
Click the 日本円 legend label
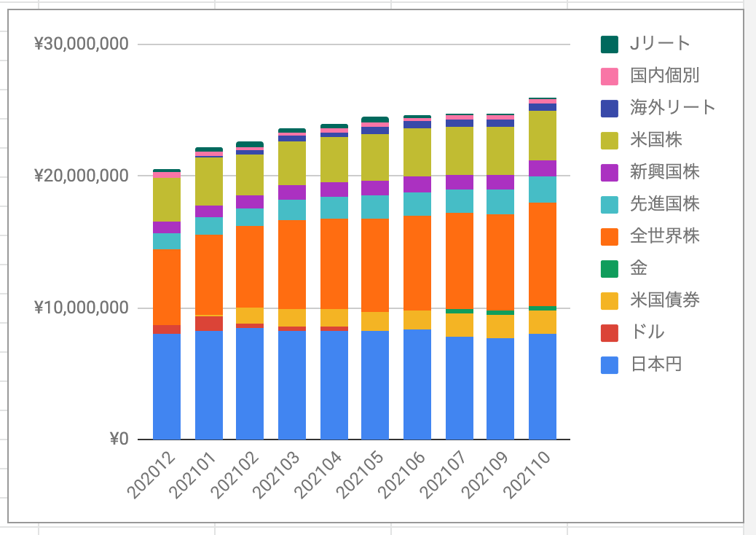click(x=656, y=364)
